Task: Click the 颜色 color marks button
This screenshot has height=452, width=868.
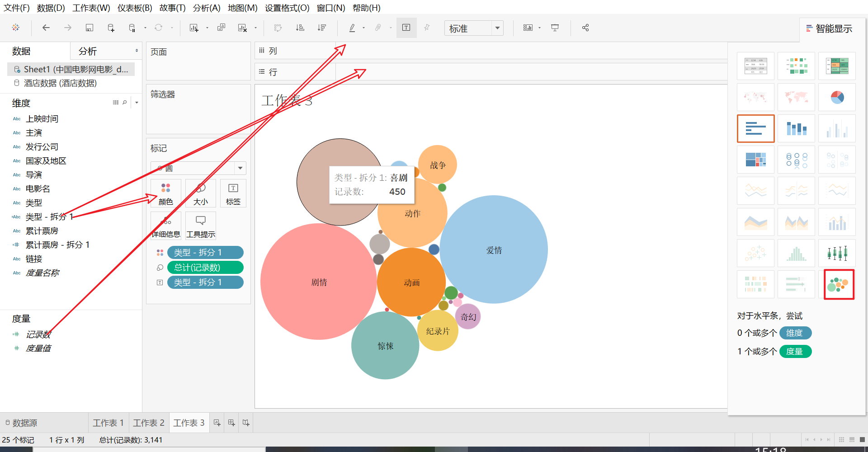Action: (x=166, y=193)
